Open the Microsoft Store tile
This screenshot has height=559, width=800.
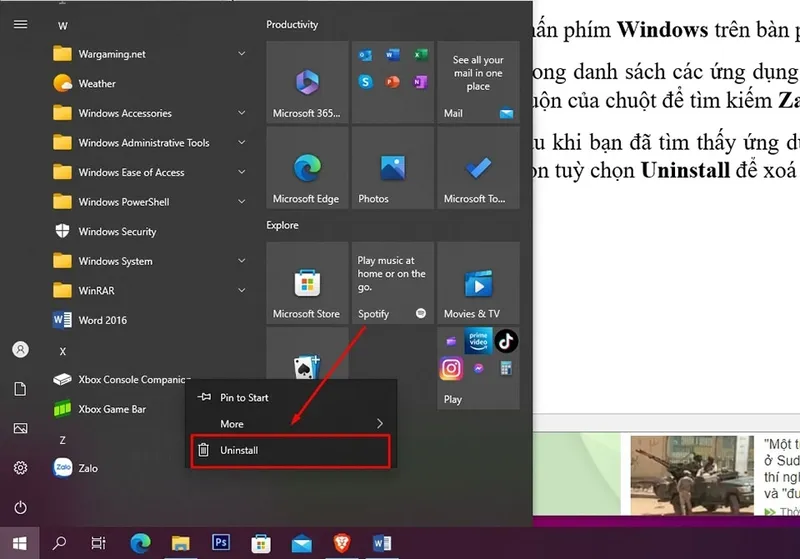307,283
